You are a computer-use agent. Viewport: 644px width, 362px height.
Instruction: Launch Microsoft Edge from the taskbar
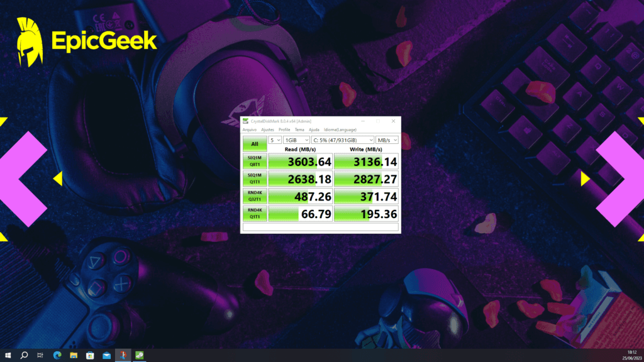click(57, 355)
